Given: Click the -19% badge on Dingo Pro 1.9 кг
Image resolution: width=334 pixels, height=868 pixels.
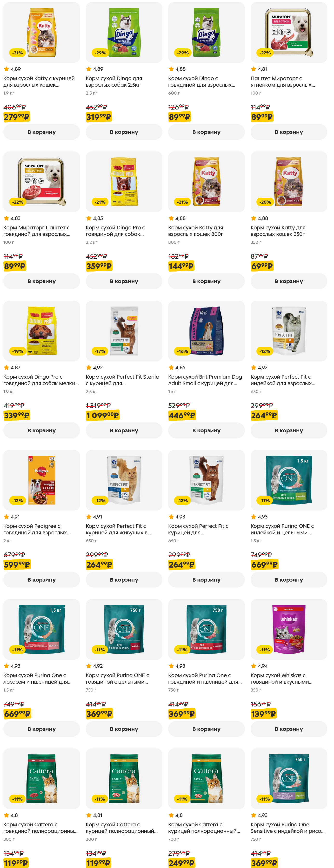Looking at the screenshot, I should (x=18, y=351).
